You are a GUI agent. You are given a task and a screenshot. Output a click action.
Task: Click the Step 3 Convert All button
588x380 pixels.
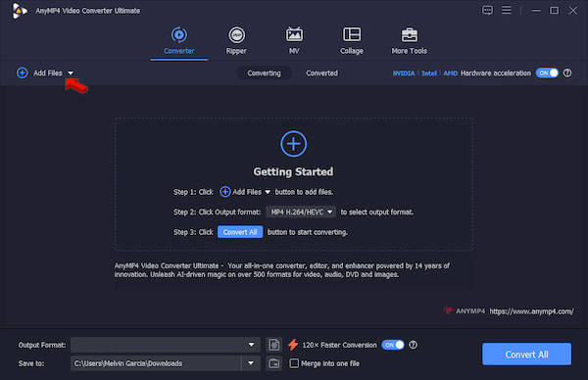tap(240, 232)
